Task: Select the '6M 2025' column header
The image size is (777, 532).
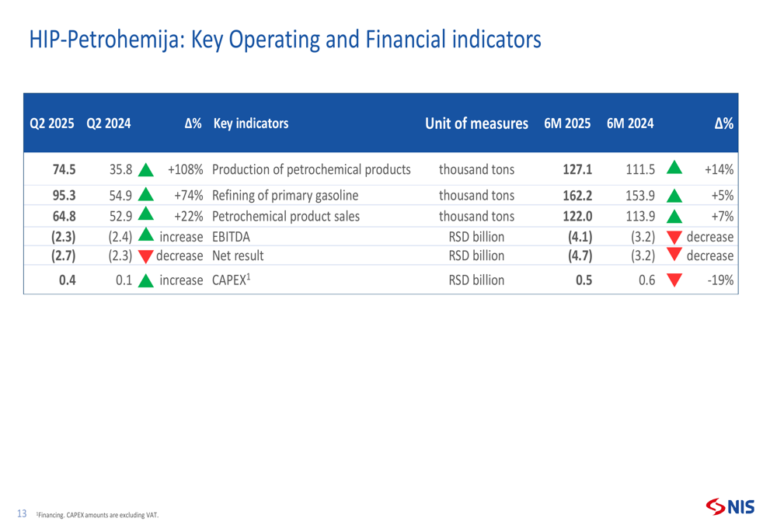Action: [567, 123]
